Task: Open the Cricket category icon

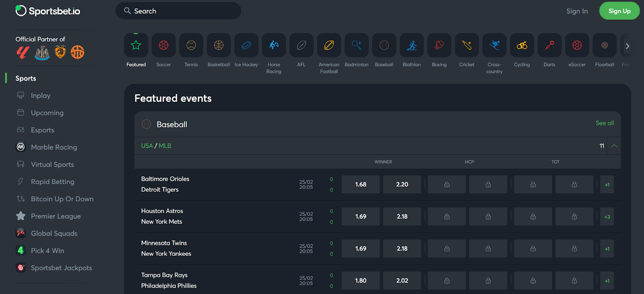Action: [x=467, y=45]
